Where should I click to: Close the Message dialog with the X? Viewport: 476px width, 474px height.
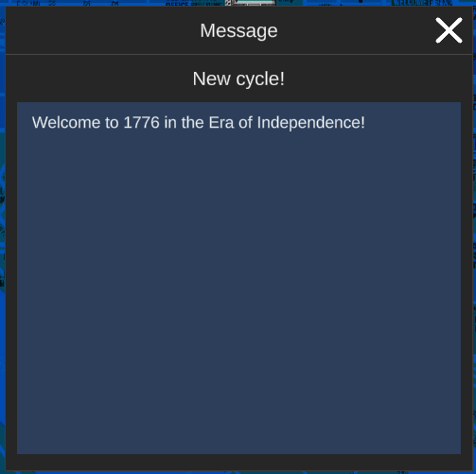pos(449,30)
